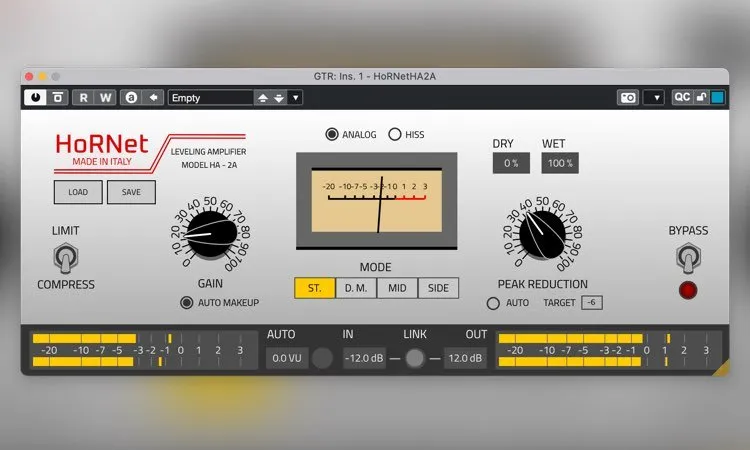Click the IN -12.0 dB value field
The width and height of the screenshot is (750, 450).
(364, 358)
